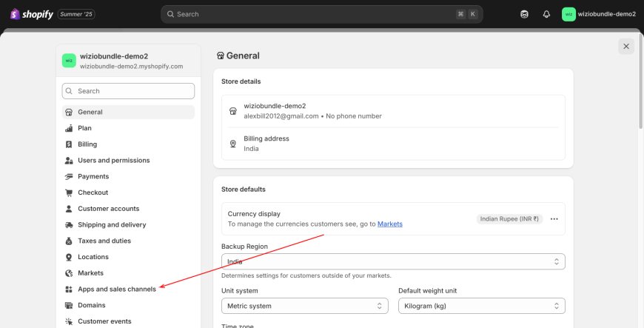Open the Default weight unit dropdown
Viewport: 644px width, 328px height.
(x=482, y=307)
